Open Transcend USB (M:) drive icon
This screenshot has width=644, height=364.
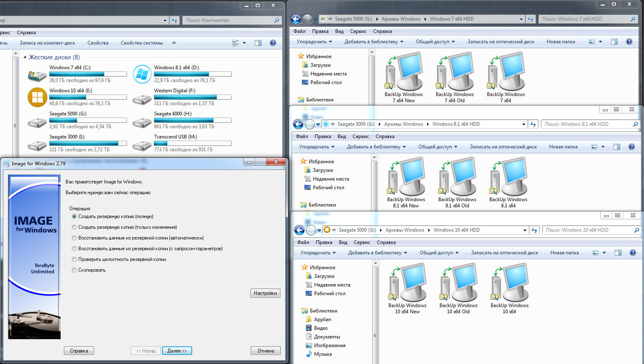coord(142,146)
